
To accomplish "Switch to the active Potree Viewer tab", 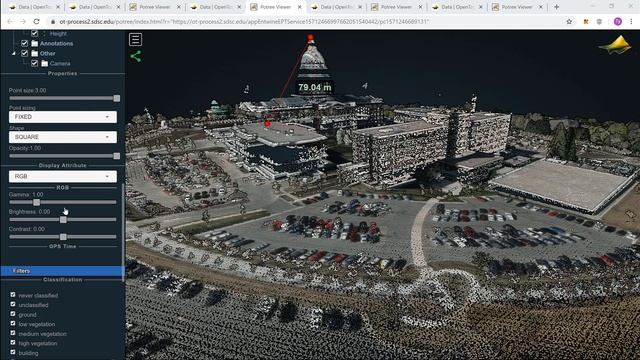I will (x=276, y=7).
